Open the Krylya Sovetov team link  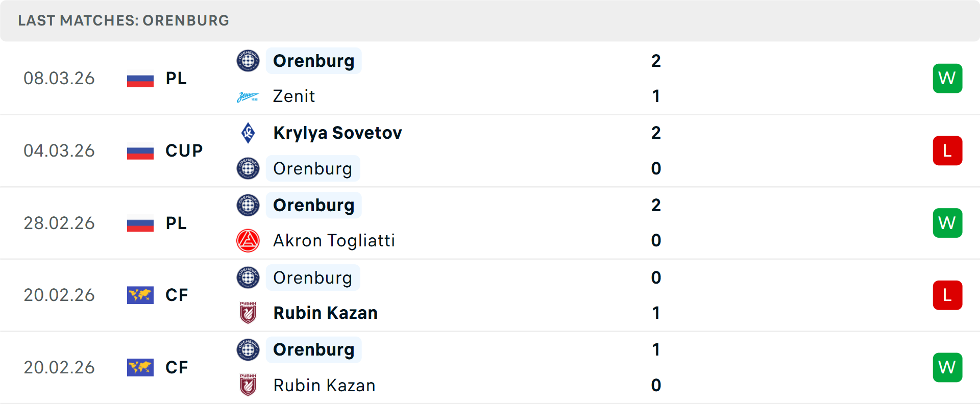[x=337, y=133]
